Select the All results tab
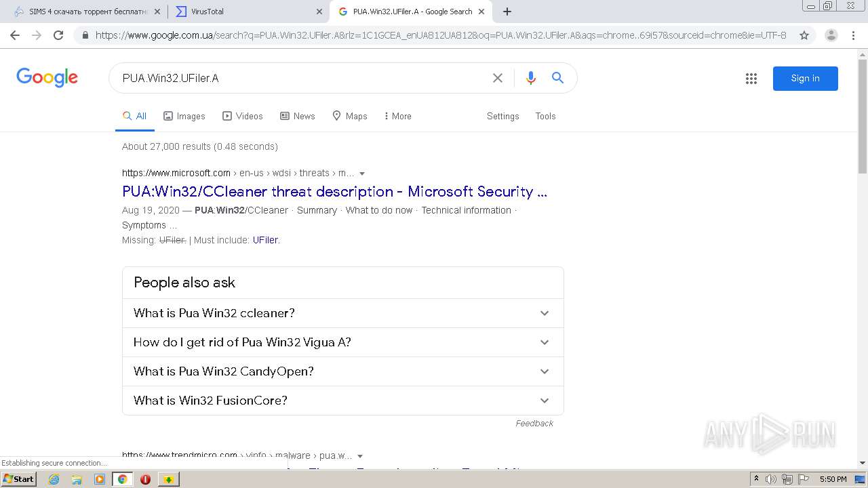 [x=134, y=116]
